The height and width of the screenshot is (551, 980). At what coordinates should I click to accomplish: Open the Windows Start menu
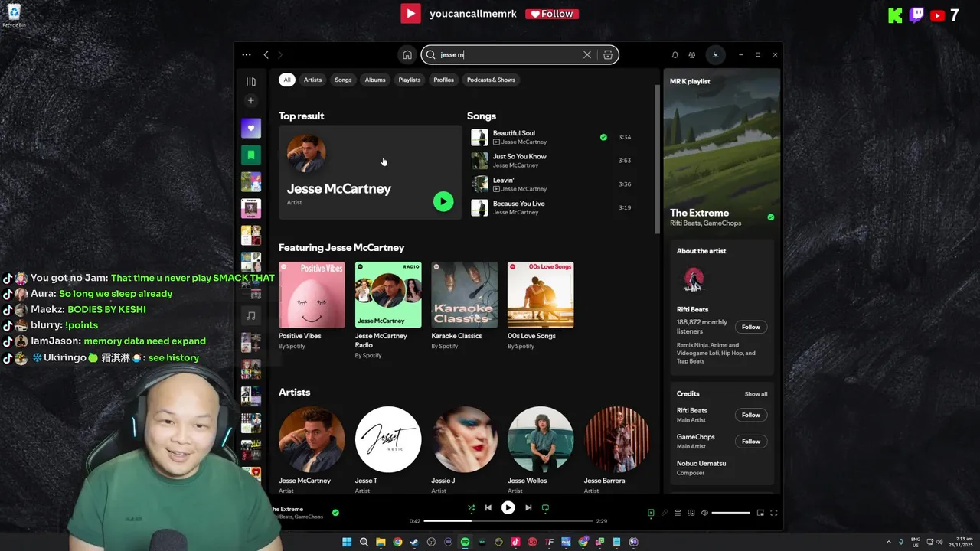347,542
